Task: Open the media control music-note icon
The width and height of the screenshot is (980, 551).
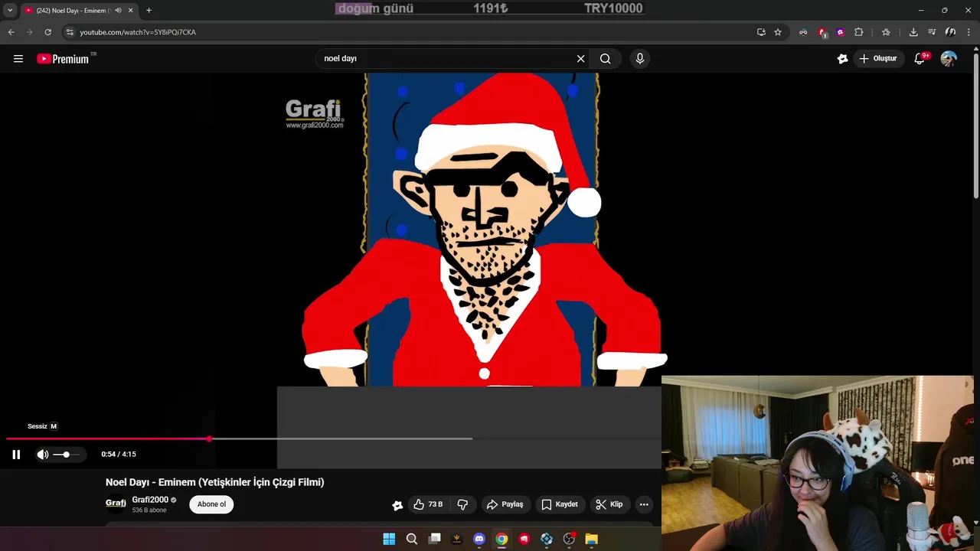Action: pos(932,32)
